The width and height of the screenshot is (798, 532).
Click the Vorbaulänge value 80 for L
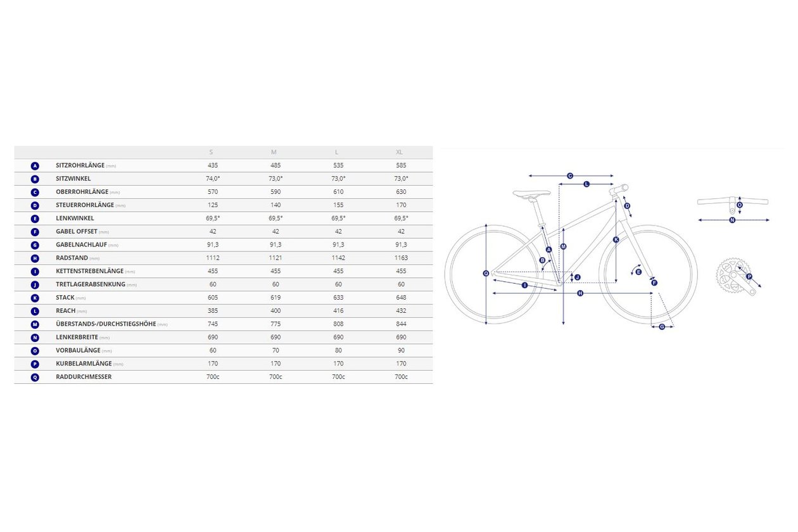click(x=338, y=351)
